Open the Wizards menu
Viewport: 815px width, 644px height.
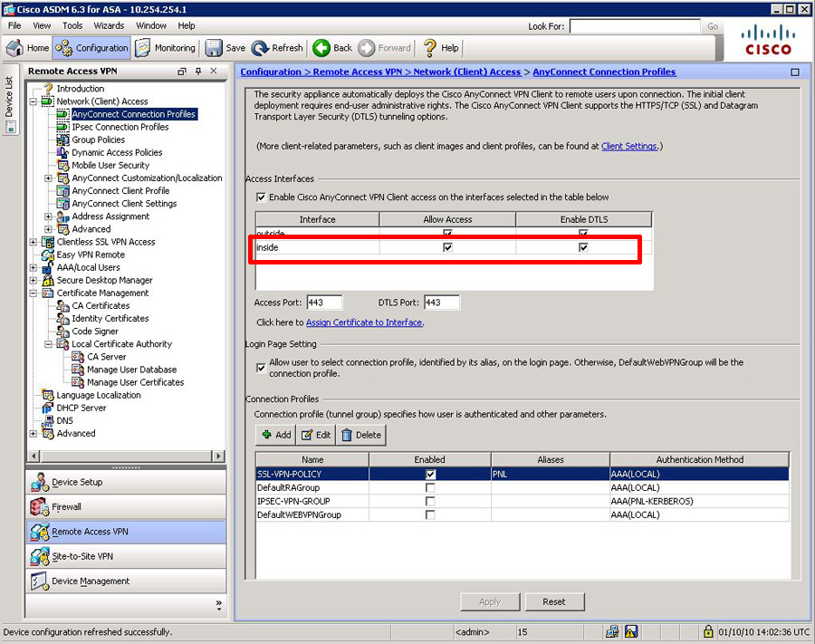pos(109,25)
